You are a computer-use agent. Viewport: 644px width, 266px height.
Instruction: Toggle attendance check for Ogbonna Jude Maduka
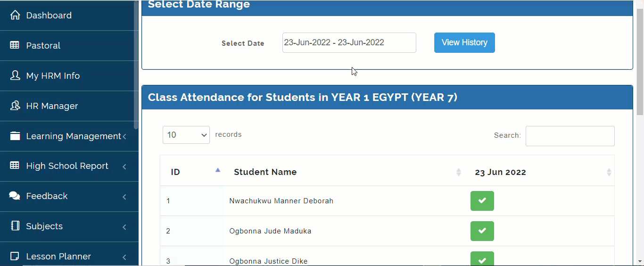pyautogui.click(x=482, y=231)
